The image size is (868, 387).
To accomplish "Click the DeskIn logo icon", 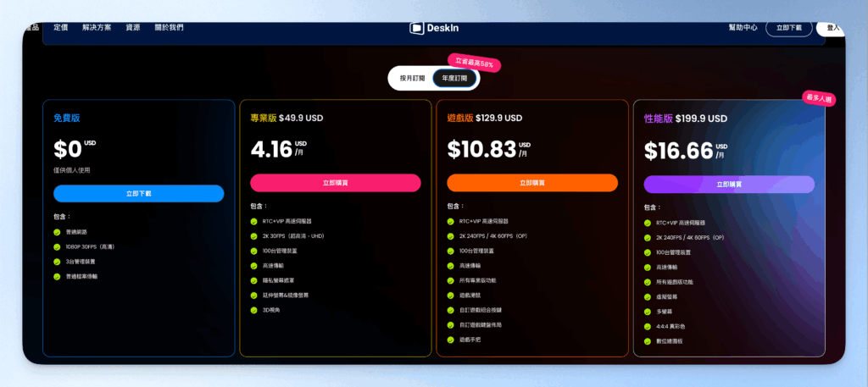I will click(416, 28).
